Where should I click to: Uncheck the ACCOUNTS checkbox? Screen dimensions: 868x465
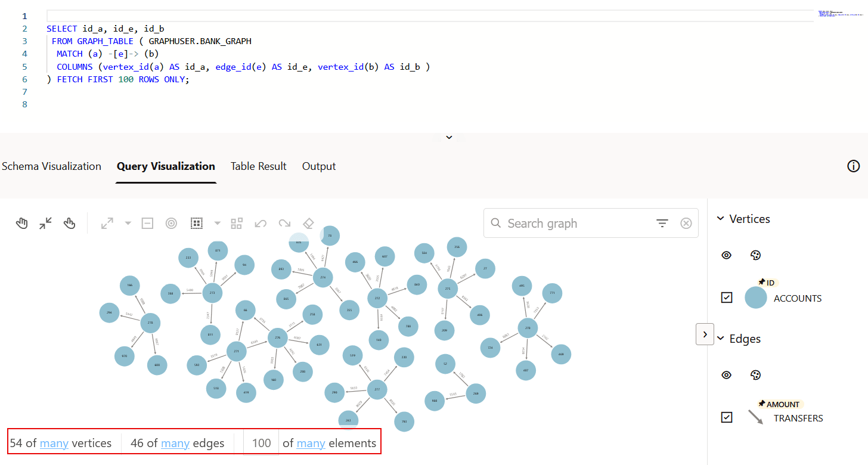pyautogui.click(x=726, y=297)
